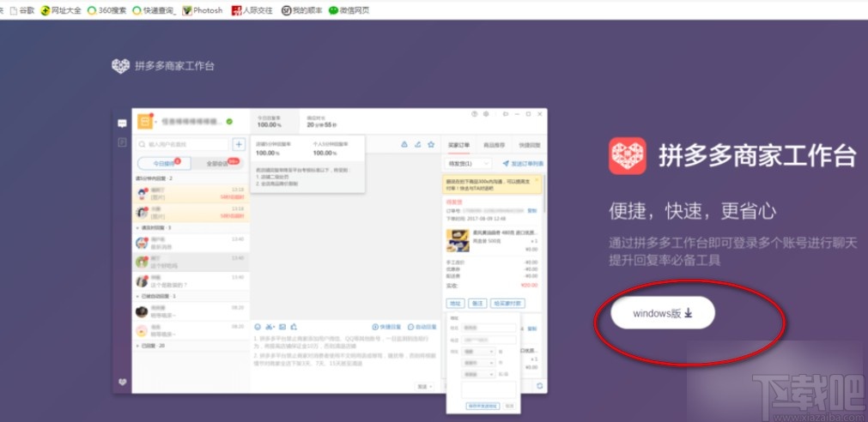Open the settings gear icon

tap(486, 114)
